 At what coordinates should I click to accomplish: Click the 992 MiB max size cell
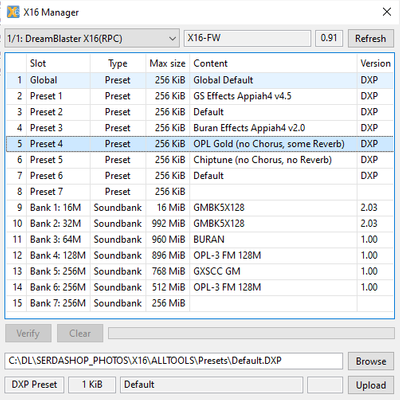coord(168,224)
